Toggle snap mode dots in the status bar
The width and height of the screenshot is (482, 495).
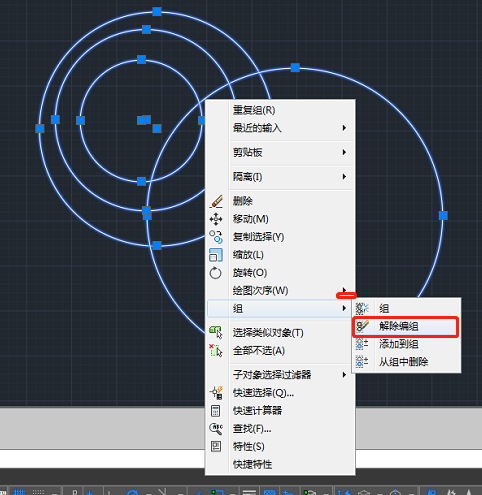pos(38,492)
